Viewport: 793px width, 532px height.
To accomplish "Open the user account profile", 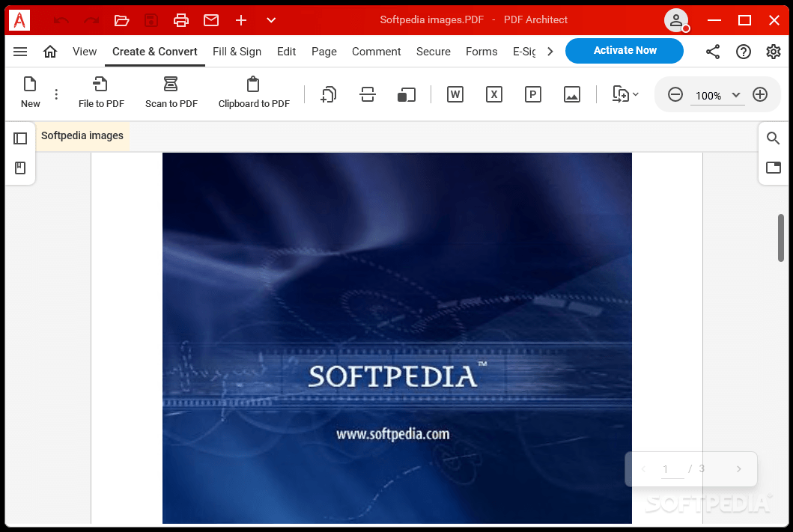I will coord(676,20).
